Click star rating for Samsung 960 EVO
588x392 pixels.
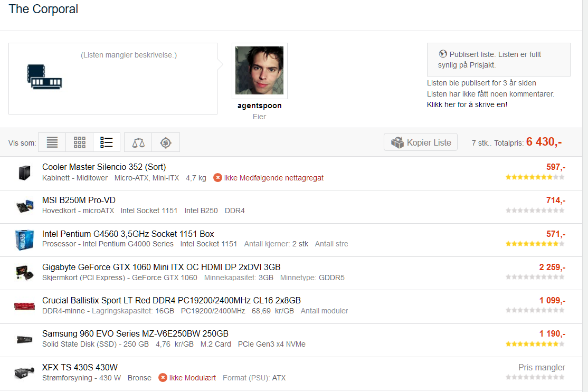click(535, 344)
